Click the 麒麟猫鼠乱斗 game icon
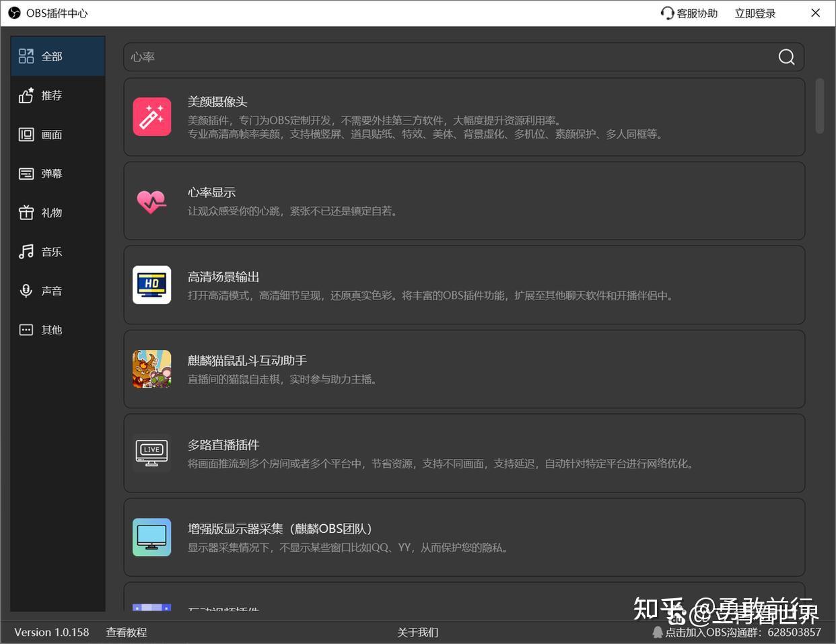Screen dimensions: 836x644 (x=151, y=369)
